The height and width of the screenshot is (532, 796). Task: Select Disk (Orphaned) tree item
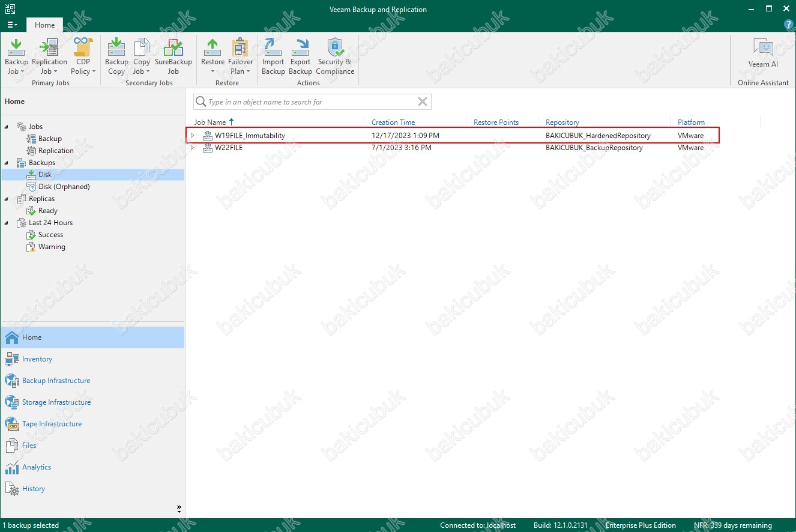[64, 187]
